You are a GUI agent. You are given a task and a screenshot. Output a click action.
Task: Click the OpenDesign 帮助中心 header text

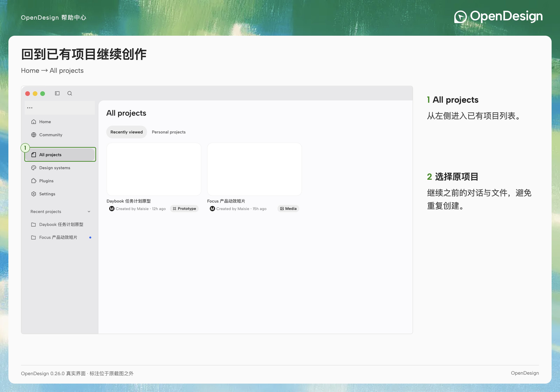point(54,17)
